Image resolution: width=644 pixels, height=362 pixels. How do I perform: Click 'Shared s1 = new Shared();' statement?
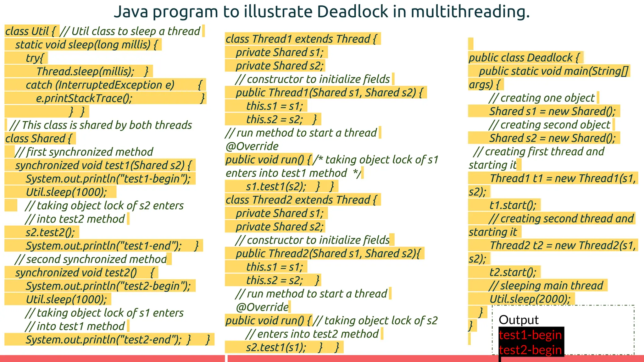tap(552, 111)
